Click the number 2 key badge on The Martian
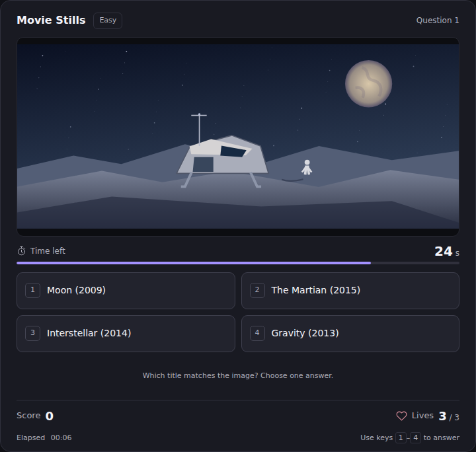 257,290
